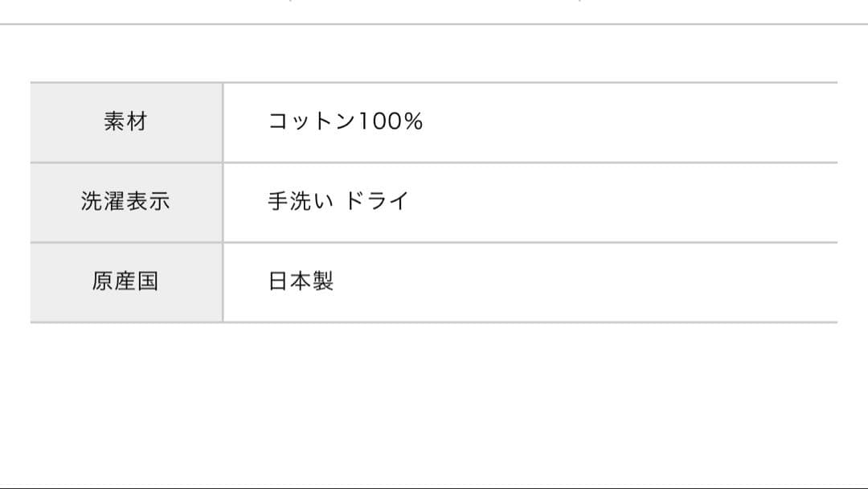Viewport: 868px width, 489px height.
Task: Click the border between 洗濯表示 and 原産国 rows
Action: click(434, 242)
